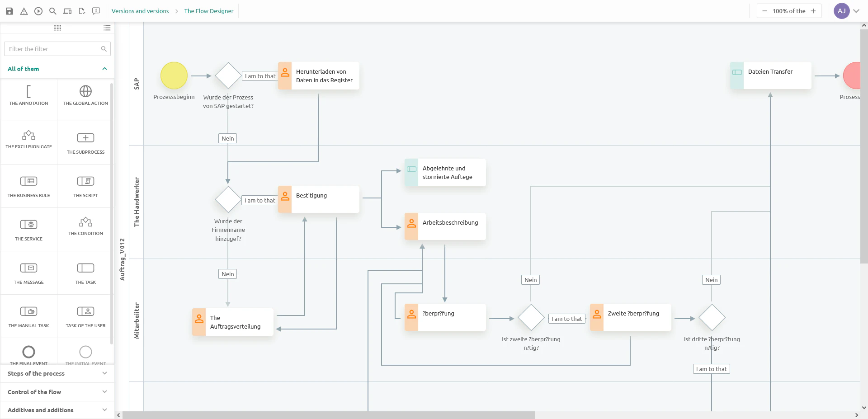Click the speech bubble feedback icon
The image size is (868, 419).
pos(96,11)
